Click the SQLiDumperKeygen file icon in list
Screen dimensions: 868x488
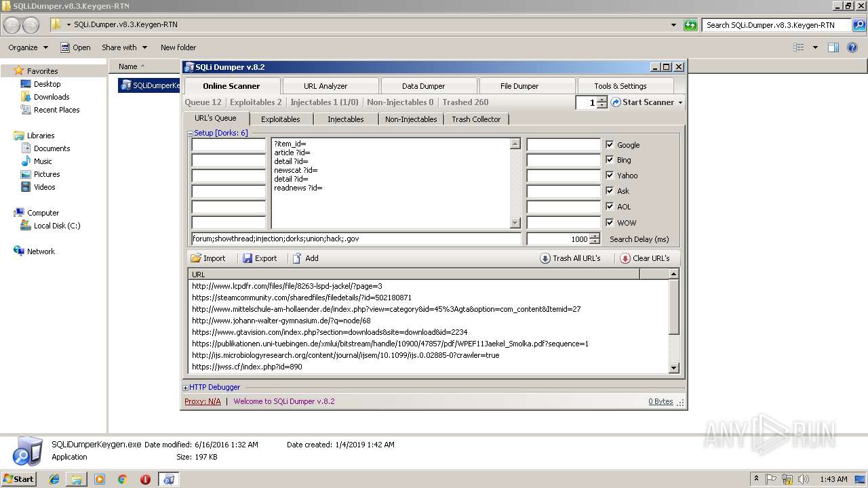click(126, 85)
